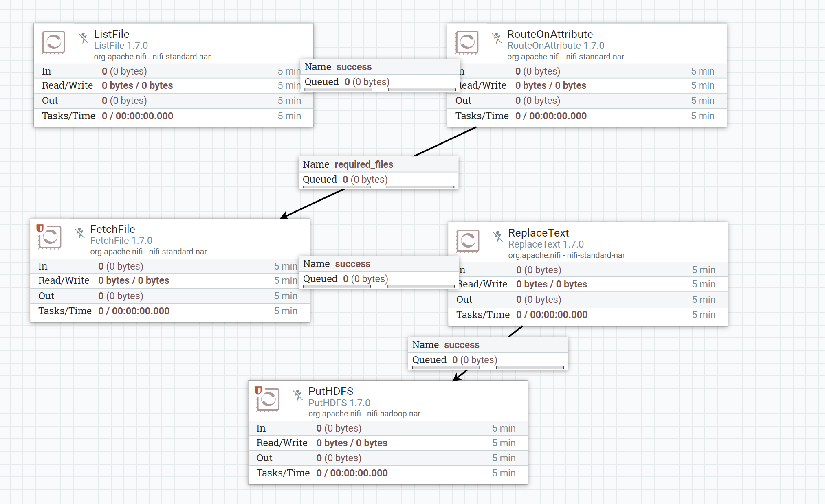Screen dimensions: 825x504
Task: Click the stopped state icon on PutHDFS
Action: pos(298,394)
